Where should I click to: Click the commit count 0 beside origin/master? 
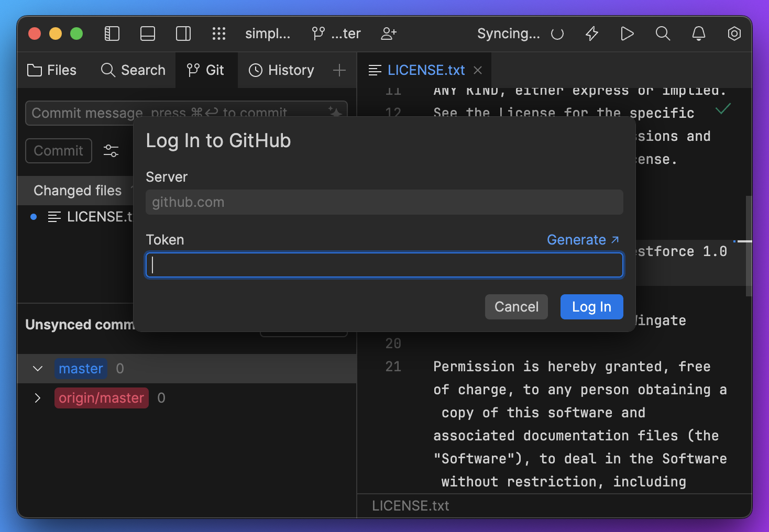pyautogui.click(x=161, y=398)
